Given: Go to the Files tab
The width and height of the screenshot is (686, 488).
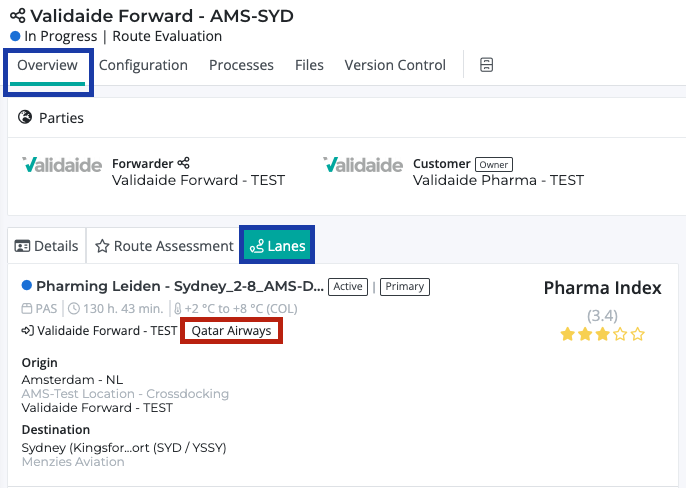Looking at the screenshot, I should point(309,65).
